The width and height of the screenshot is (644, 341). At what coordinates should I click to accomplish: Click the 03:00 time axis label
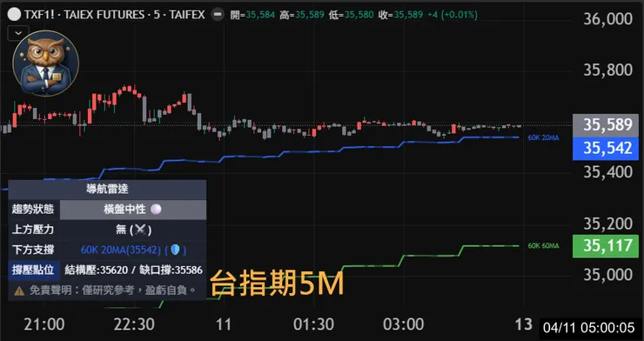point(404,325)
